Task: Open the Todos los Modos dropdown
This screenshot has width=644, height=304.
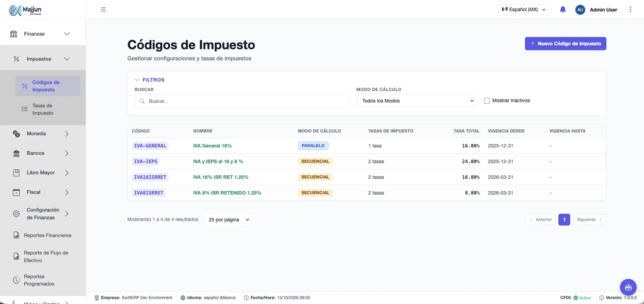Action: pyautogui.click(x=415, y=101)
